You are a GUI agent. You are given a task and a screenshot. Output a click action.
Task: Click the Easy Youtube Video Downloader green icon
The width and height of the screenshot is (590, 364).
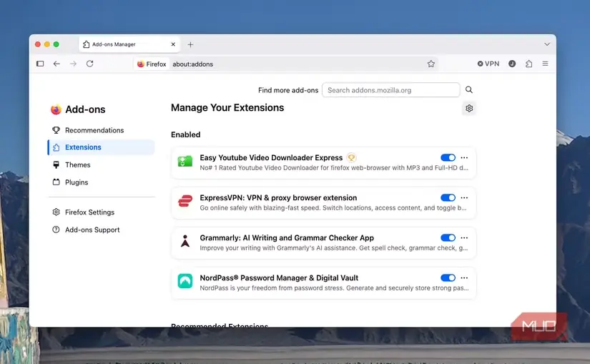pos(185,162)
